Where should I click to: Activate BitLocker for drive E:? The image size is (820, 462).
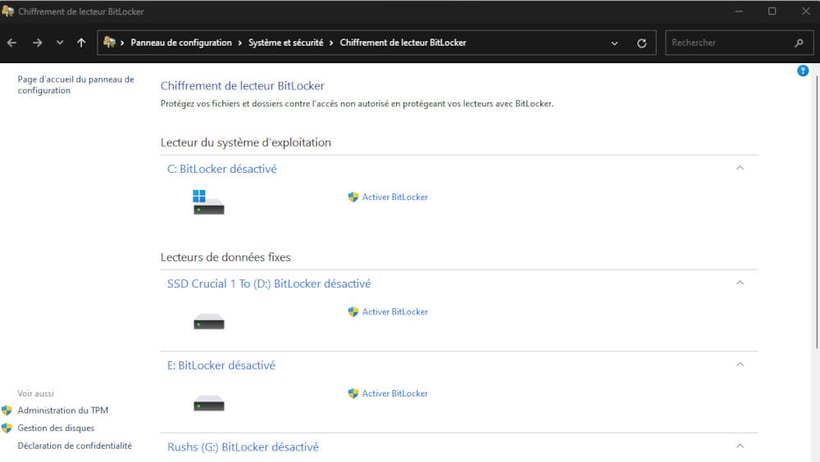pyautogui.click(x=395, y=393)
